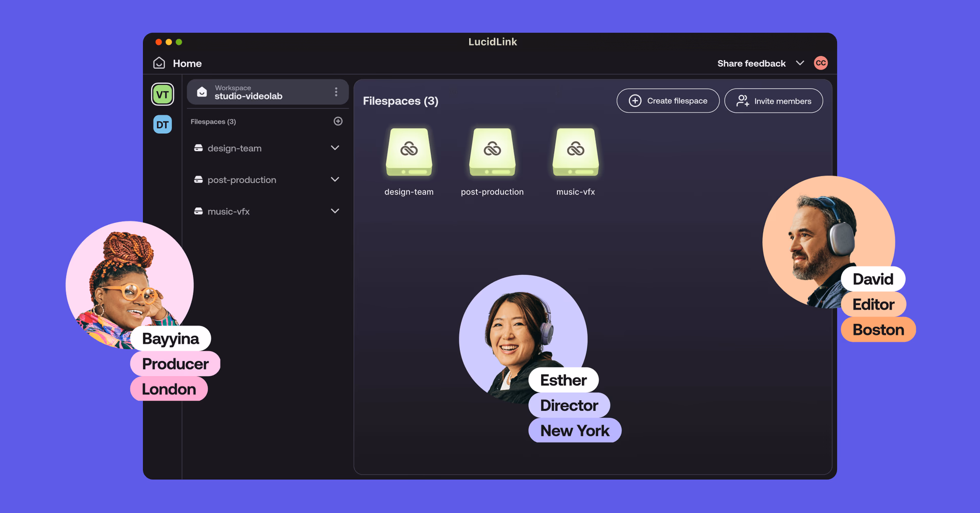Open the Share feedback dropdown arrow
This screenshot has height=513, width=980.
800,63
